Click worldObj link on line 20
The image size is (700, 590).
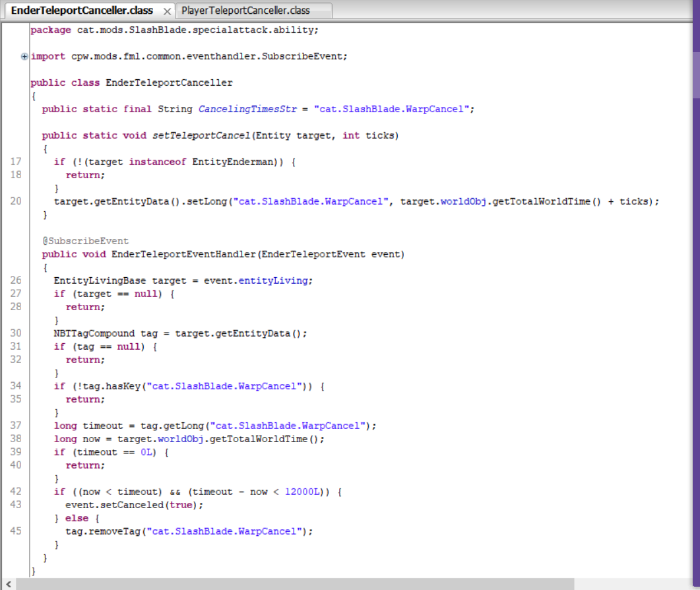click(463, 201)
